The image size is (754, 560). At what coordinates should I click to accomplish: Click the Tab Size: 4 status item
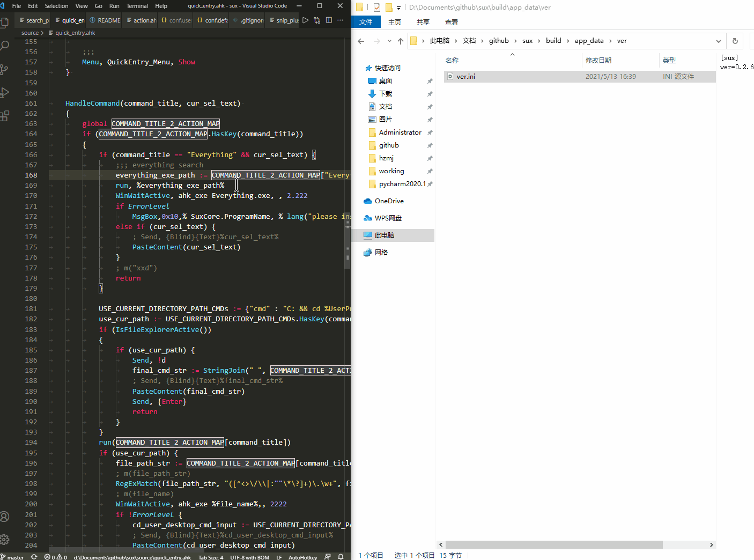point(211,557)
